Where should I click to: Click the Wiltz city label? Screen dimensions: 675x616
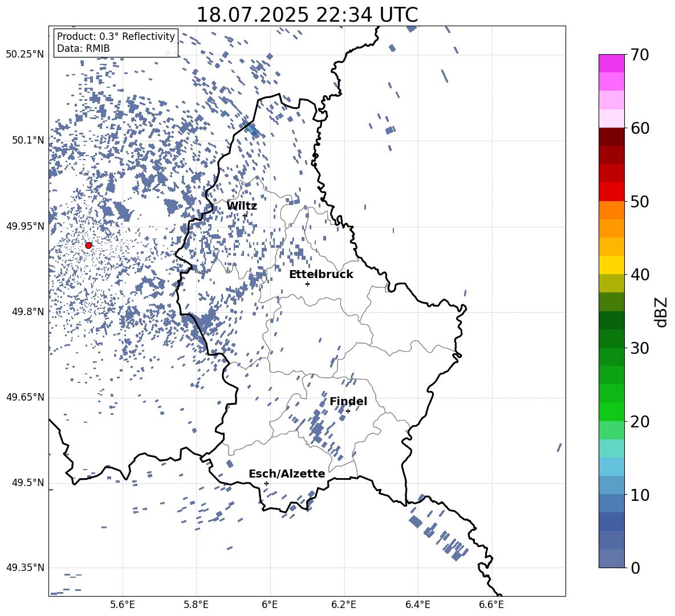[x=242, y=206]
